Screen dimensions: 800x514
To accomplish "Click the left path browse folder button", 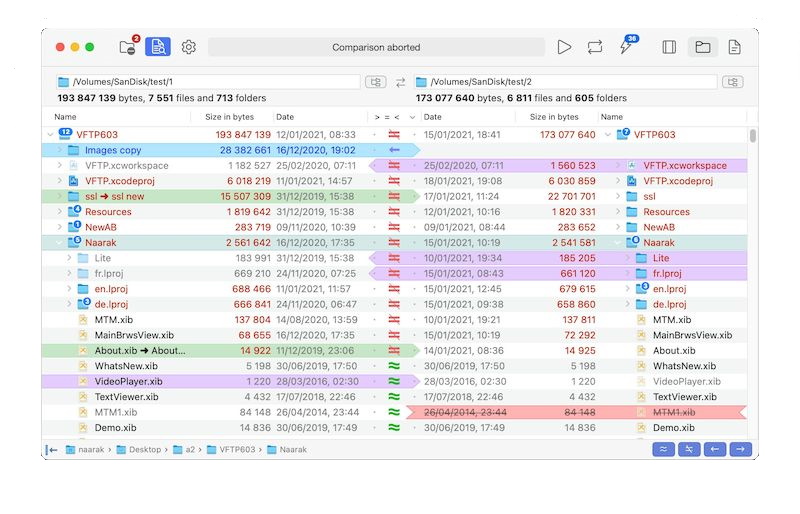I will [x=376, y=82].
